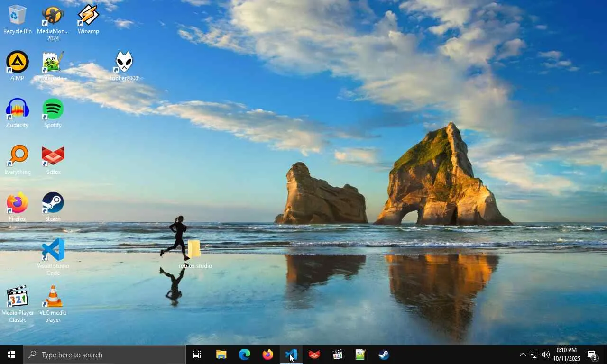This screenshot has height=364, width=607.
Task: Select the Visual Studio Code desktop shortcut
Action: (x=53, y=257)
